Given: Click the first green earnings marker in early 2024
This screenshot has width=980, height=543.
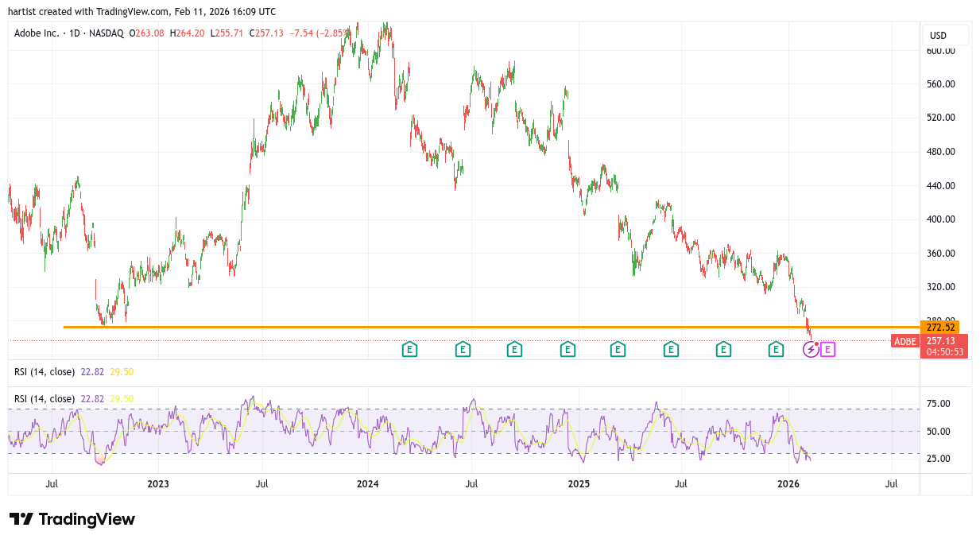Looking at the screenshot, I should [409, 349].
